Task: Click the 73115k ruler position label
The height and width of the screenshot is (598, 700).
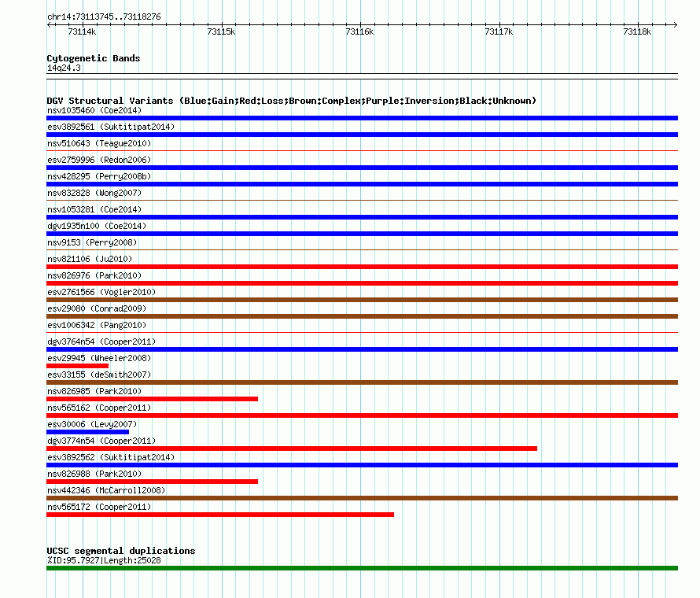Action: [x=221, y=31]
